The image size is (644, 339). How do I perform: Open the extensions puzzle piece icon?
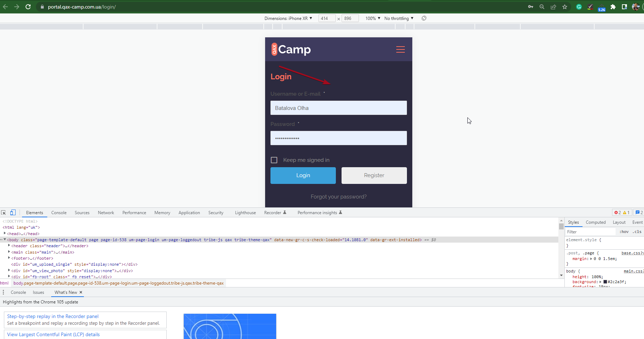pos(613,7)
